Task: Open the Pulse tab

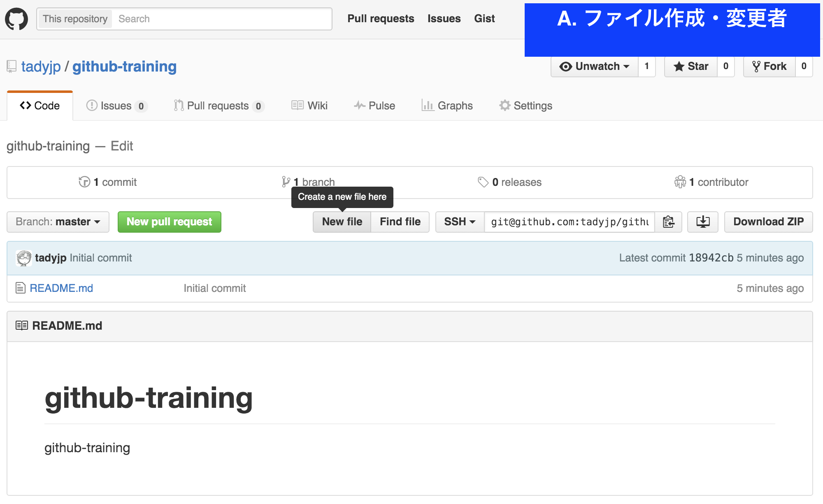Action: [374, 106]
